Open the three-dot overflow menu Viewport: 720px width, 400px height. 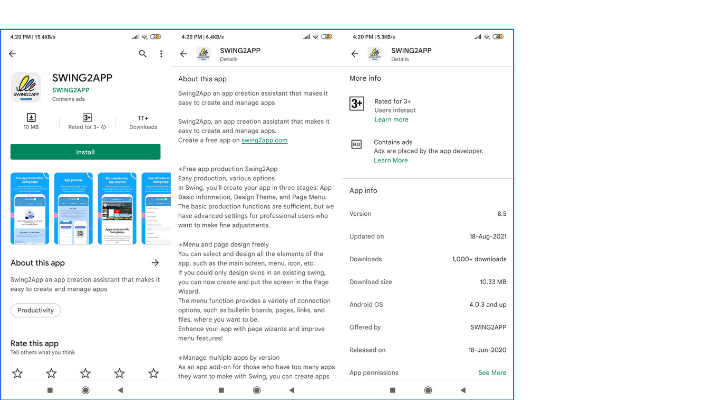click(161, 54)
